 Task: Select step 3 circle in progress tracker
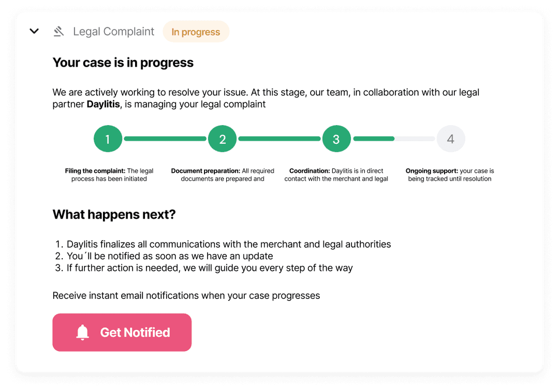pyautogui.click(x=336, y=139)
